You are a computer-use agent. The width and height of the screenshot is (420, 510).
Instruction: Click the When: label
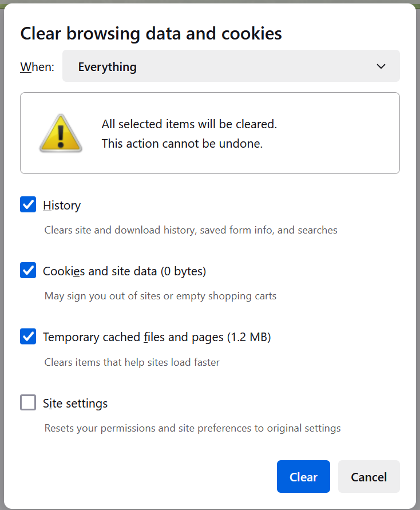pos(37,66)
